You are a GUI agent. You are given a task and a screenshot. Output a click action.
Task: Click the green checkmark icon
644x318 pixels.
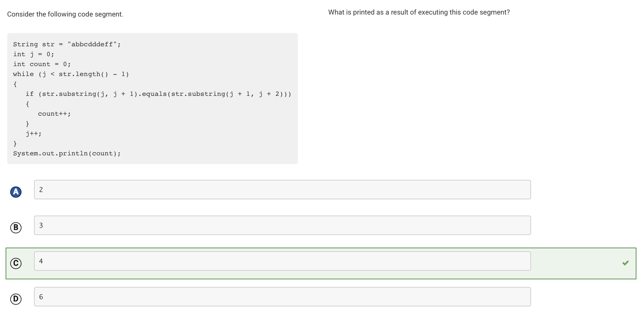click(x=625, y=263)
